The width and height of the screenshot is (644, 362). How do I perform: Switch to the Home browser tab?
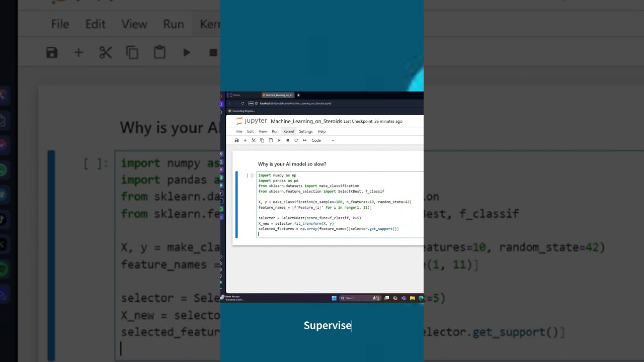tap(243, 95)
